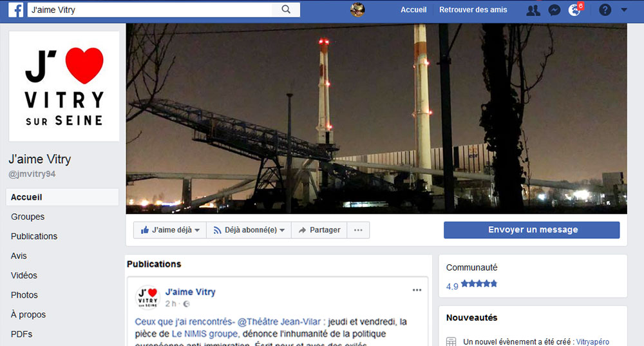
Task: Open the Vidéos section
Action: pos(24,275)
